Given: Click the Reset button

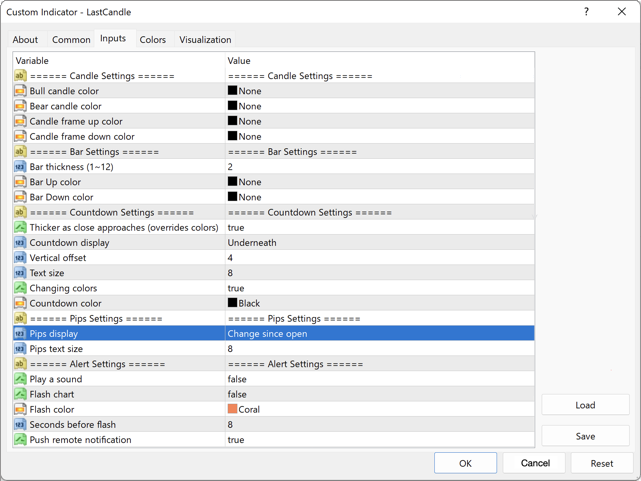Looking at the screenshot, I should tap(601, 463).
